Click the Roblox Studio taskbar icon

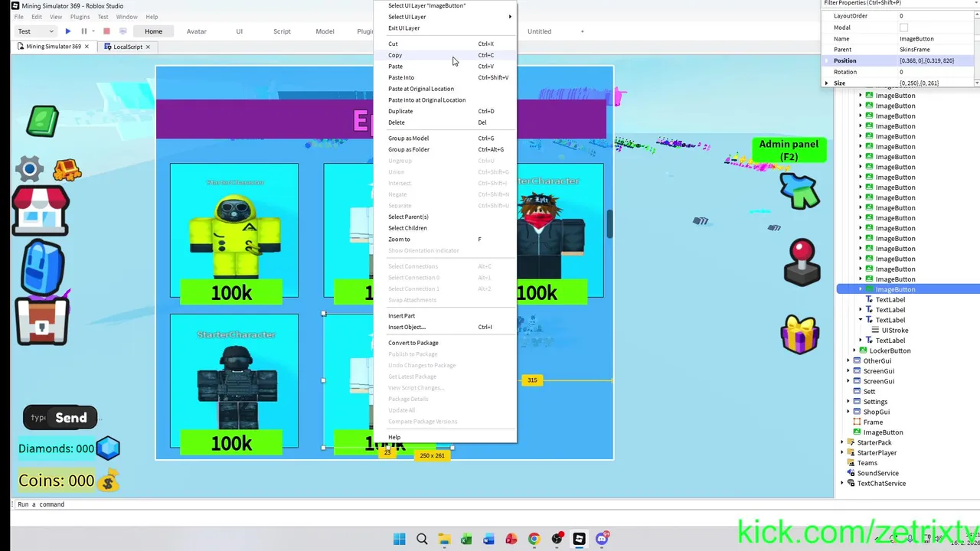(579, 540)
